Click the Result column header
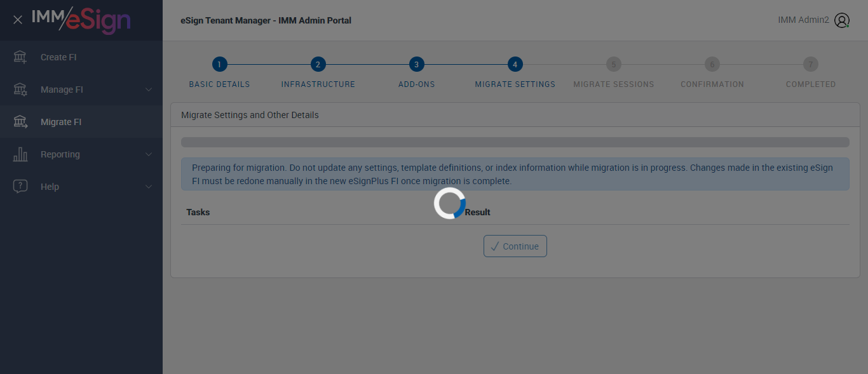 point(477,212)
